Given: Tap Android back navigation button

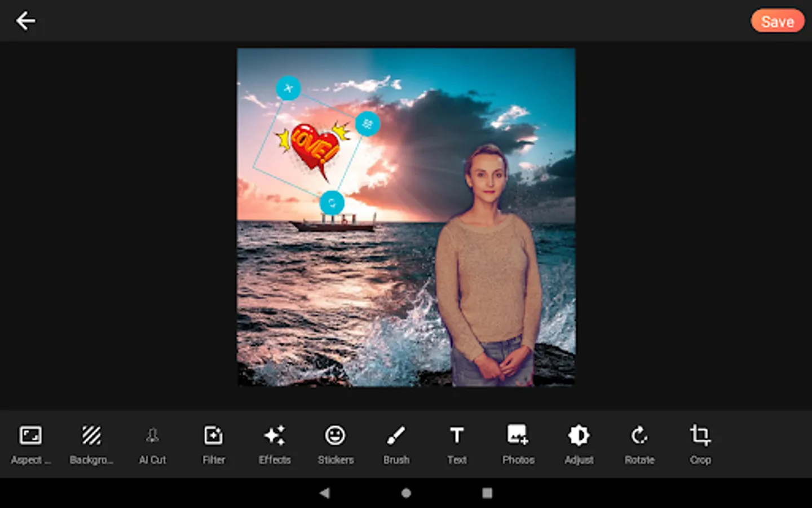Looking at the screenshot, I should (x=324, y=493).
